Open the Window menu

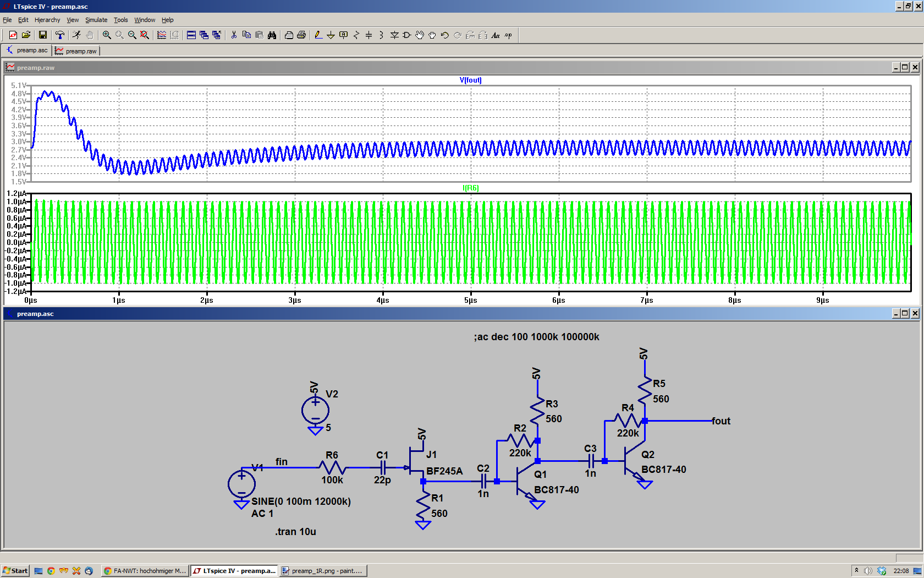tap(145, 20)
